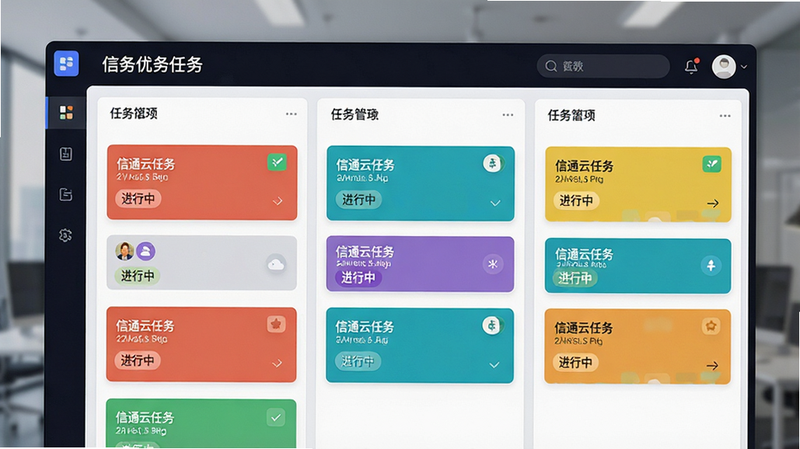Click the up-arrow icon on the third-column teal card
Screen dimensions: 800x449
point(711,265)
